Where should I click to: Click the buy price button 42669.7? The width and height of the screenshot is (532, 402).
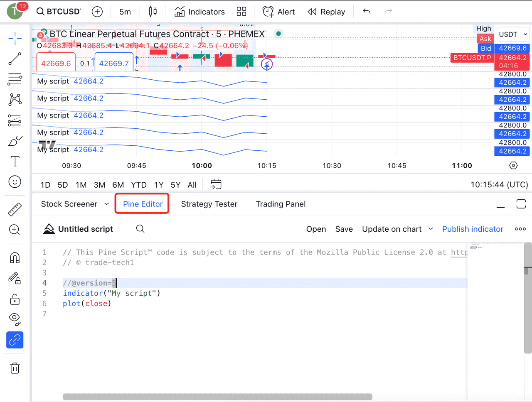click(114, 64)
